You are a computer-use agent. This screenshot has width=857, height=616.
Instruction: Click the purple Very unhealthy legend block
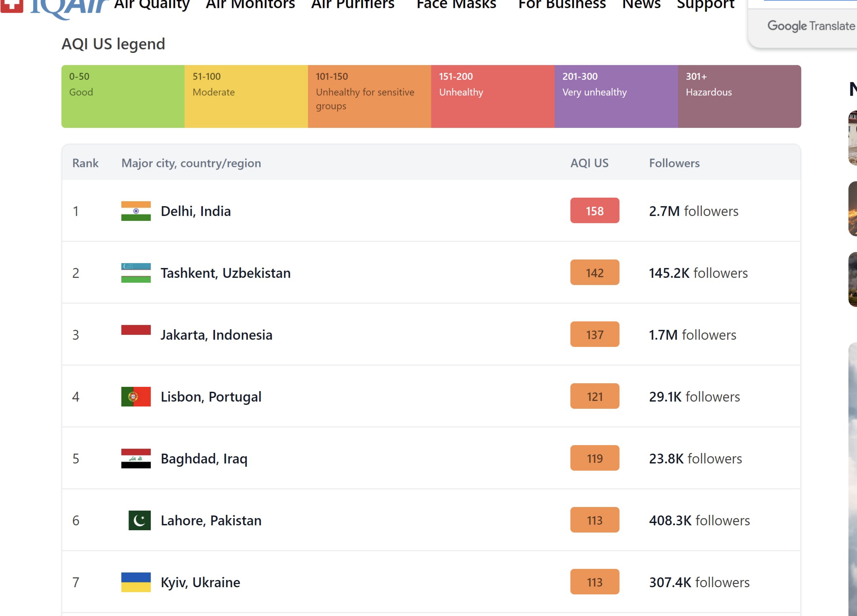(616, 96)
